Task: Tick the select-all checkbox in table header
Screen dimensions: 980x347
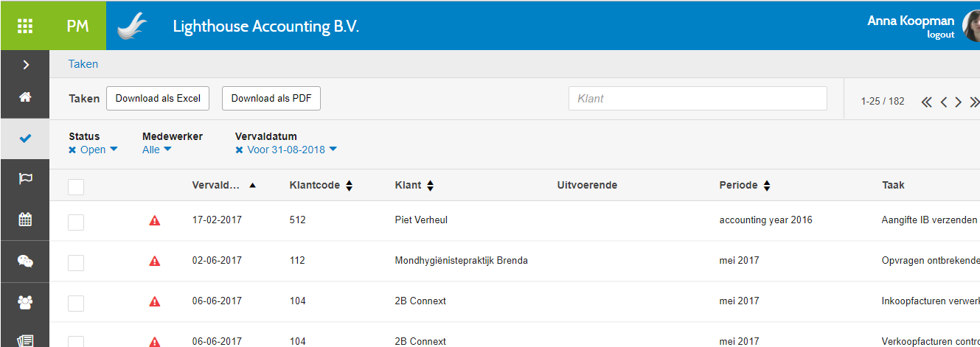Action: [76, 186]
